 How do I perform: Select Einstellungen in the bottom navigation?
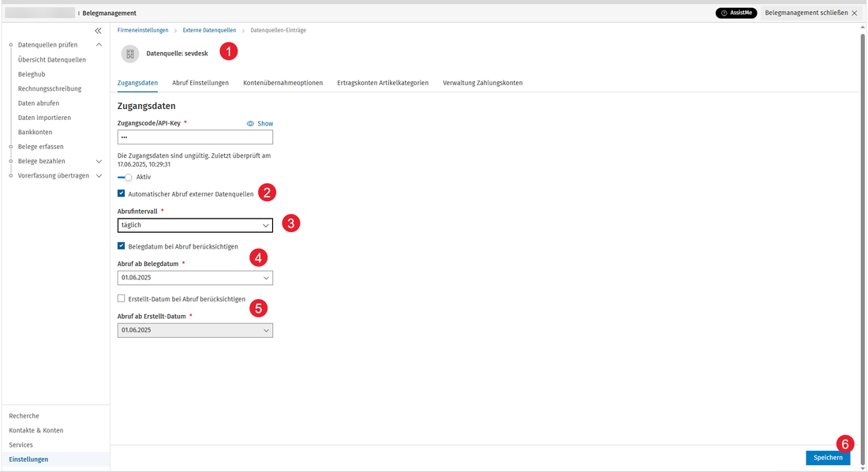tap(28, 459)
